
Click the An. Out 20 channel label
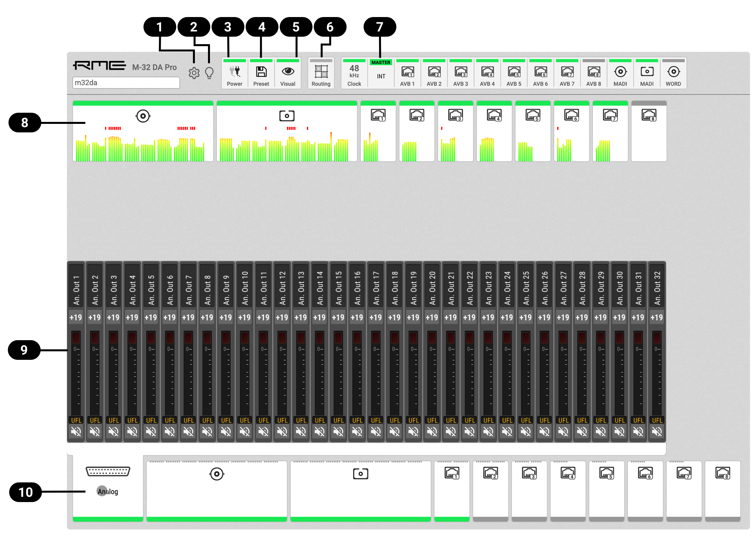(432, 287)
